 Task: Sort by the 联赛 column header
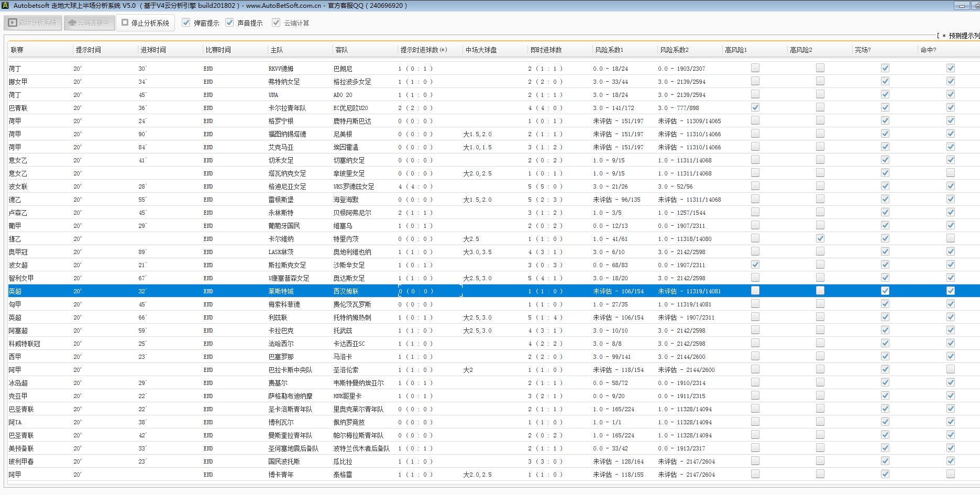click(x=17, y=50)
